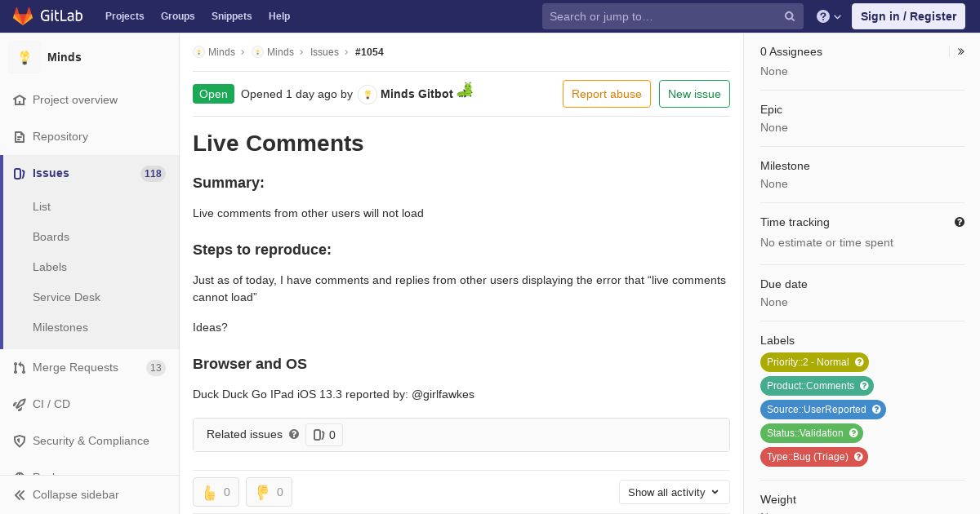
Task: Click the GitLab fox logo
Action: pos(23,16)
